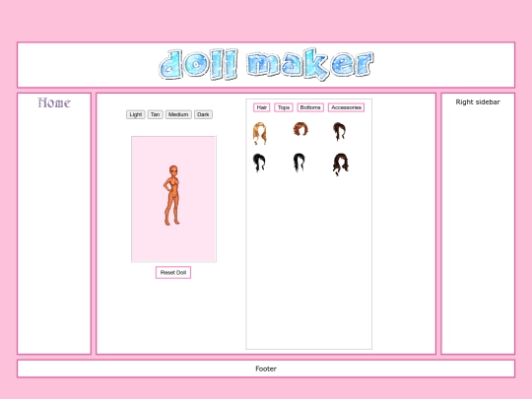Screen dimensions: 532x399
Task: Select the black side-swept hairstyle at bottom left
Action: (259, 163)
